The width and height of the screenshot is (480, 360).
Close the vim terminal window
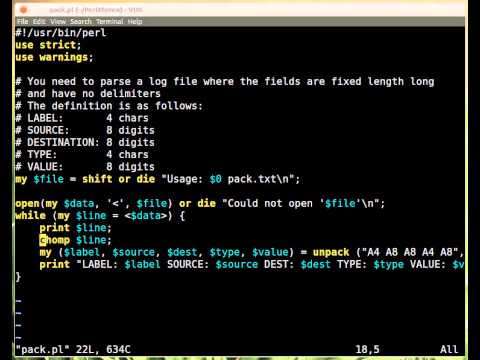coord(24,10)
